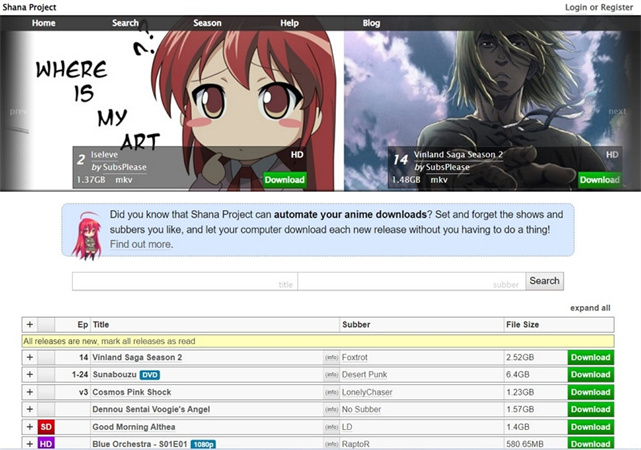Open Dennou Sentai Voogie's Angel title
Viewport: 641px width, 450px height.
pyautogui.click(x=151, y=409)
